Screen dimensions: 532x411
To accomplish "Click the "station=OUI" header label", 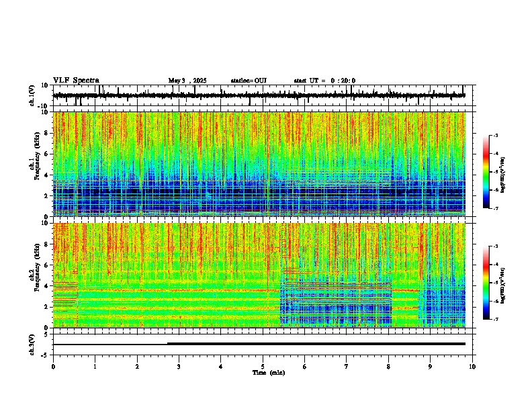I will 249,81.
